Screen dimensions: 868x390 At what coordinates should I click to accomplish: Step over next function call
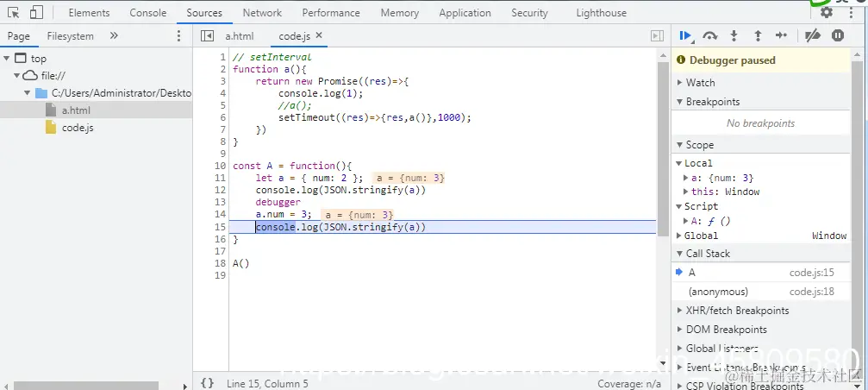point(709,36)
